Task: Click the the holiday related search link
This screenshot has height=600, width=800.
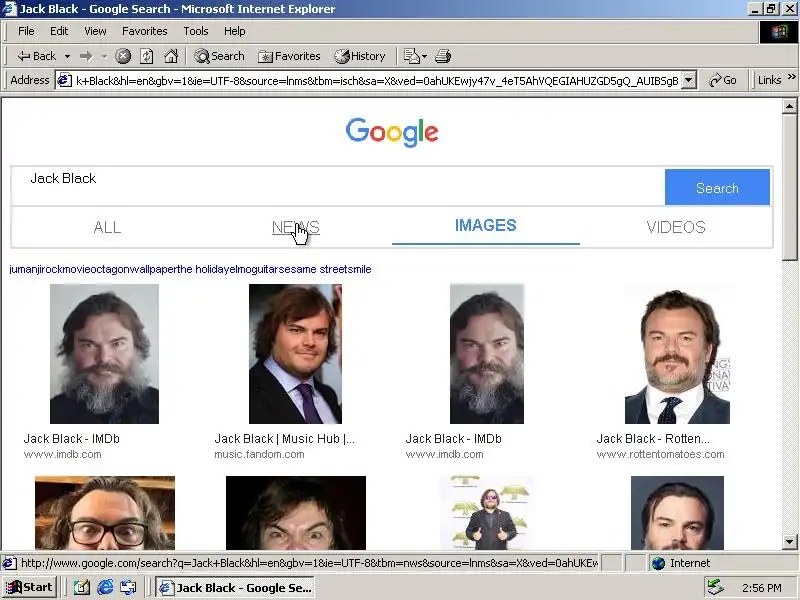Action: click(205, 269)
